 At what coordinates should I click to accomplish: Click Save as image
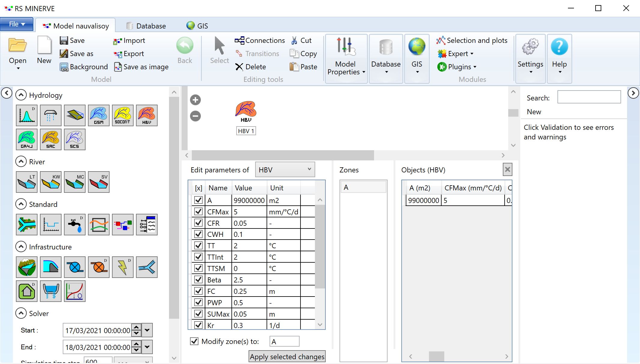point(141,67)
